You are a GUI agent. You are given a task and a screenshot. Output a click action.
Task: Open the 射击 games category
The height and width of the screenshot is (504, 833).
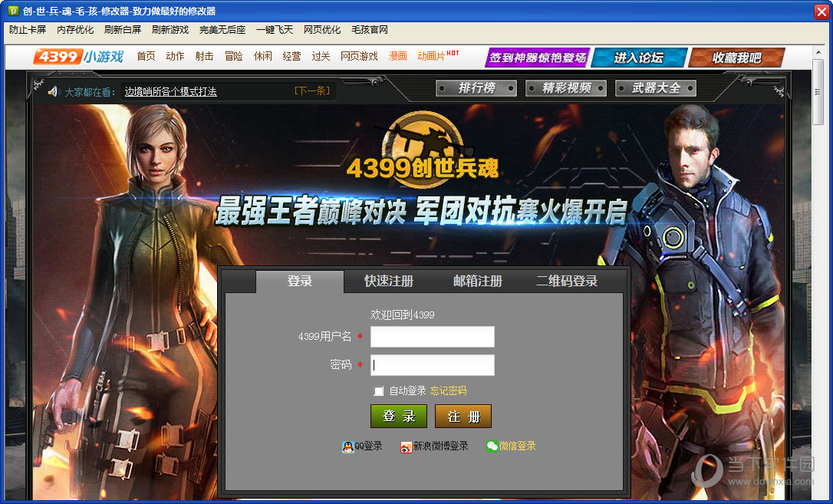[x=204, y=56]
